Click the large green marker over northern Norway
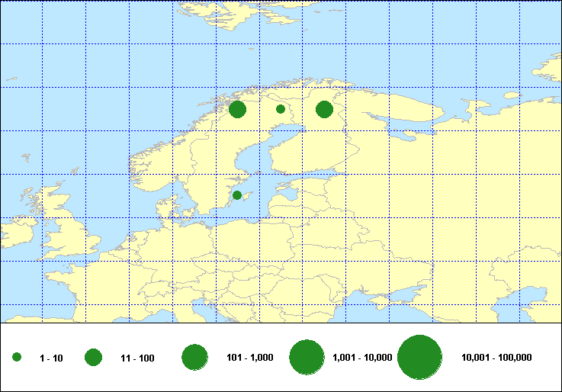Screen dimensions: 562x392 [237, 110]
